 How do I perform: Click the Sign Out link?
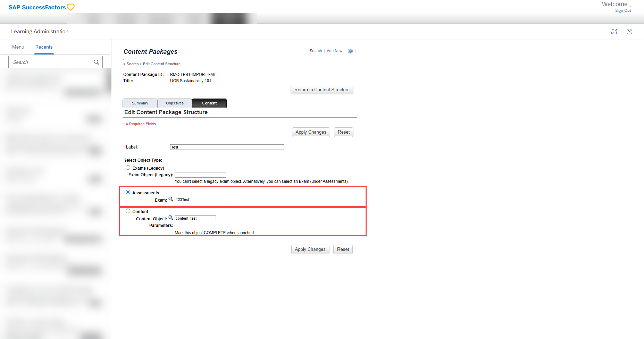click(623, 11)
